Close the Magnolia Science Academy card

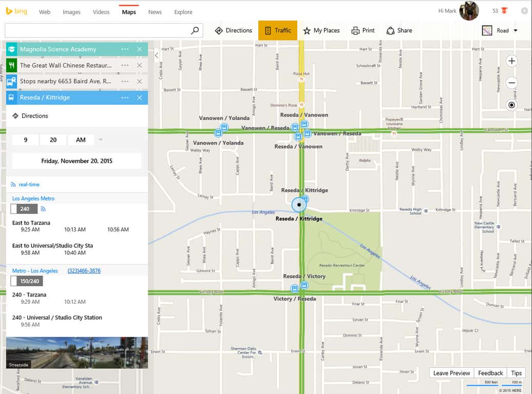pos(139,49)
